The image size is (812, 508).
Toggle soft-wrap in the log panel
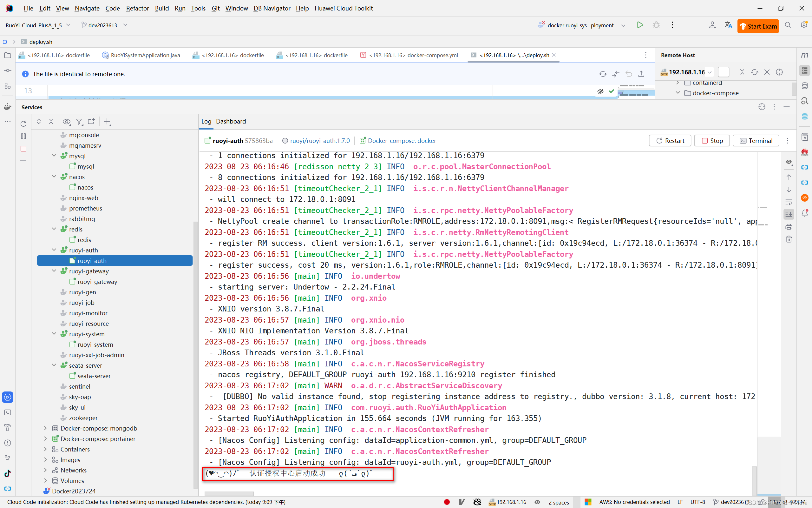(789, 202)
